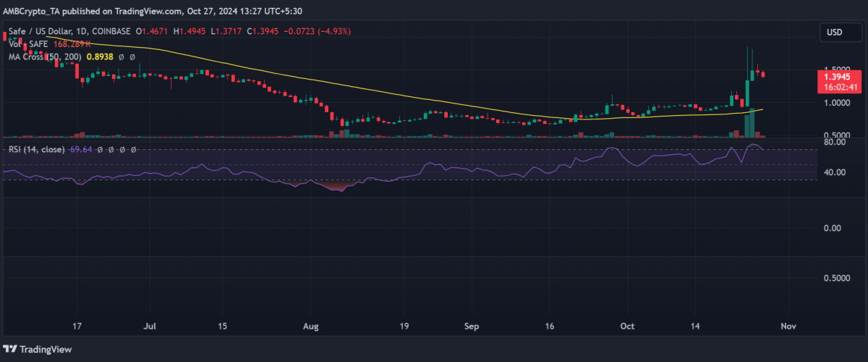Click the volume value 168.289K
Image resolution: width=868 pixels, height=362 pixels.
coord(73,45)
